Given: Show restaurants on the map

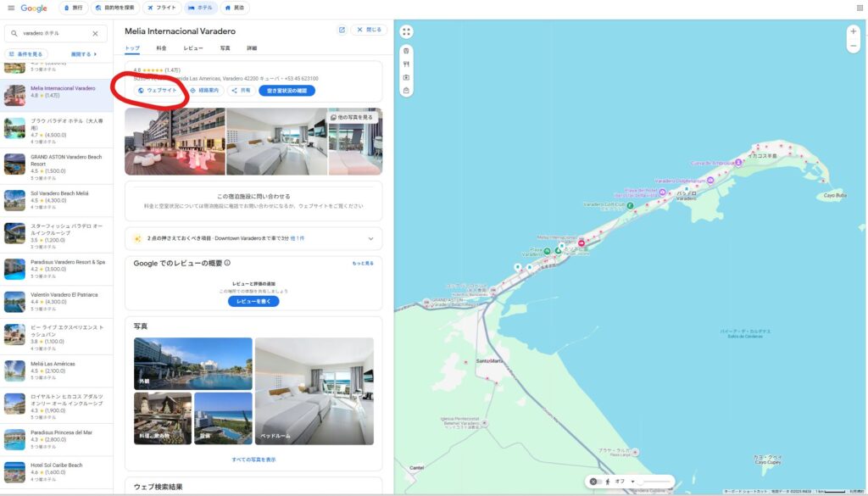Looking at the screenshot, I should point(407,64).
